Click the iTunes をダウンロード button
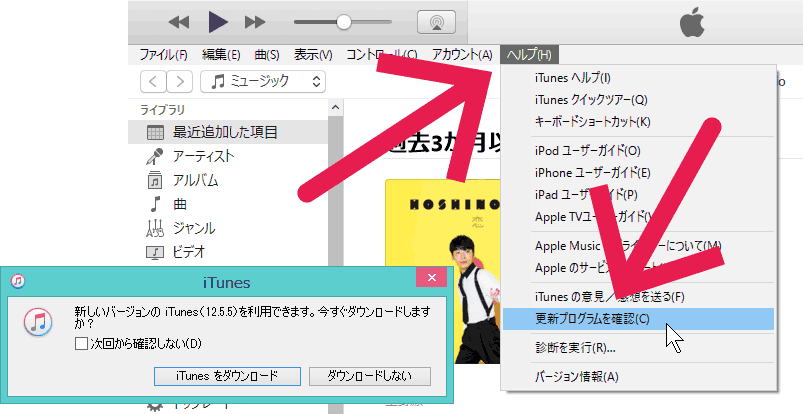Image resolution: width=803 pixels, height=414 pixels. click(227, 376)
